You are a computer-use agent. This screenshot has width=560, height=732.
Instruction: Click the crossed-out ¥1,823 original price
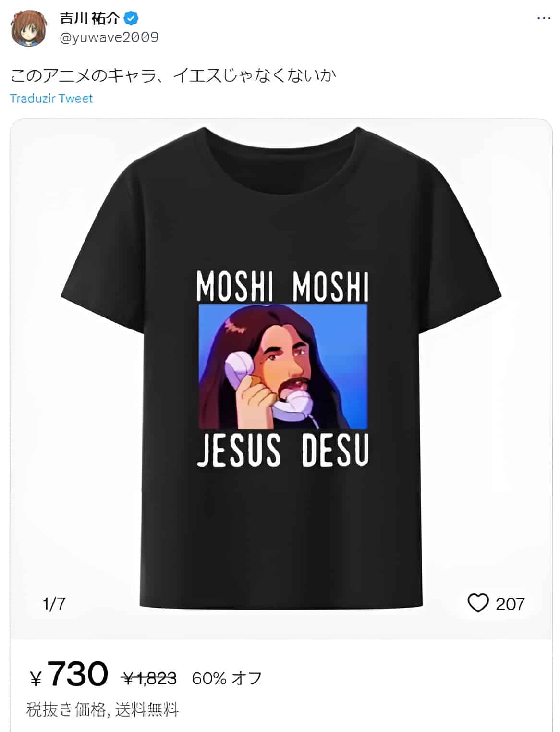click(x=150, y=678)
